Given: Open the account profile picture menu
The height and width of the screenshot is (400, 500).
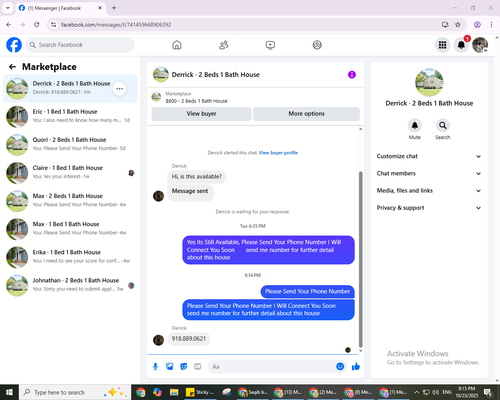Looking at the screenshot, I should [480, 45].
